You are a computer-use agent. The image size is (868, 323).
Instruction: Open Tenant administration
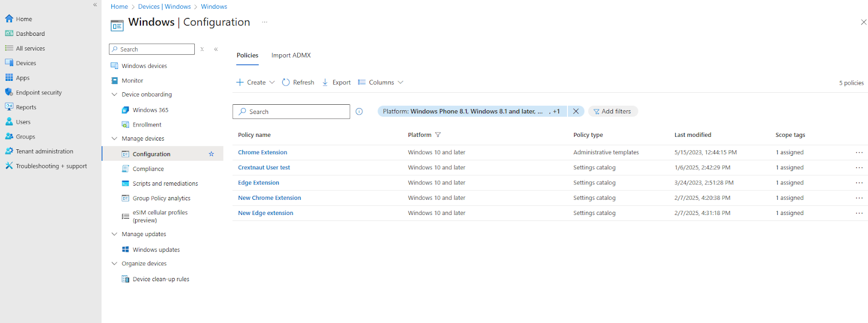(x=44, y=151)
